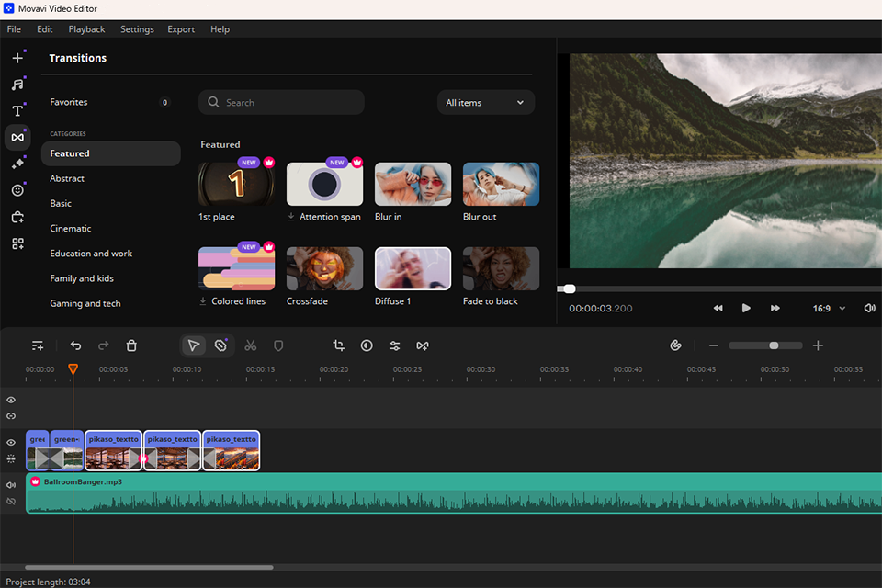Screen dimensions: 882x588
Task: Zoom out the timeline with minus
Action: point(714,345)
